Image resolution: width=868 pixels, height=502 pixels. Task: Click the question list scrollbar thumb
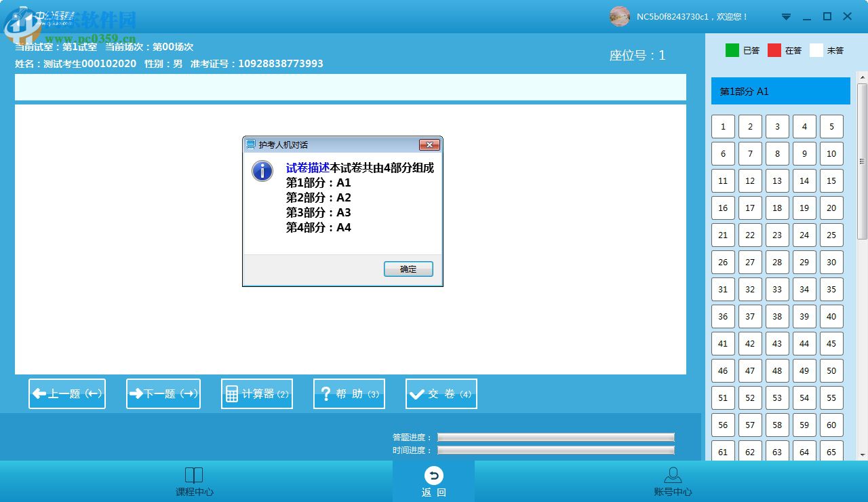pos(863,161)
